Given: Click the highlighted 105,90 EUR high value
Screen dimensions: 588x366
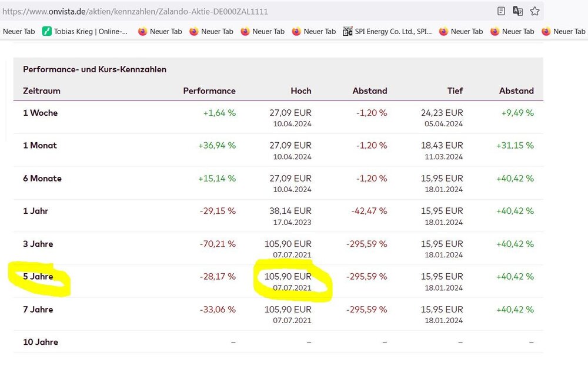Looking at the screenshot, I should (288, 277).
